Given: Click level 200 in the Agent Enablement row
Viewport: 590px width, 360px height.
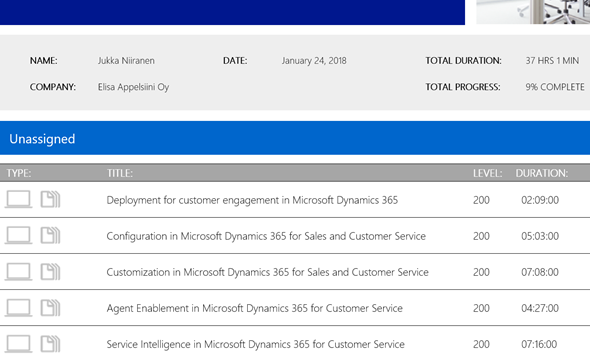Looking at the screenshot, I should (481, 308).
